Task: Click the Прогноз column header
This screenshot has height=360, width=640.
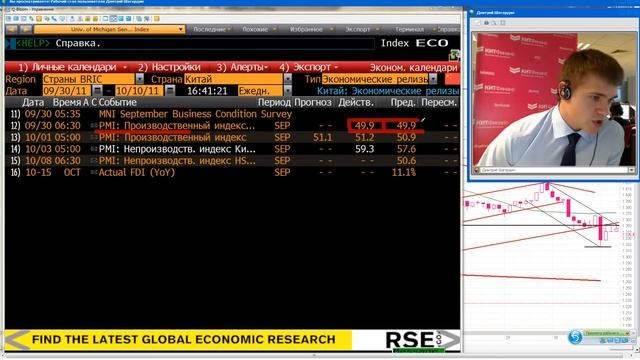Action: (313, 102)
